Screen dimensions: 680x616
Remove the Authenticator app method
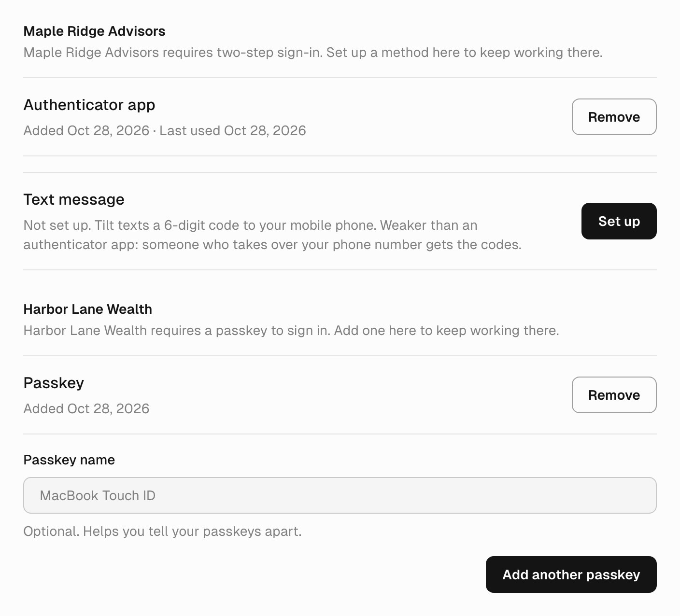pyautogui.click(x=614, y=117)
